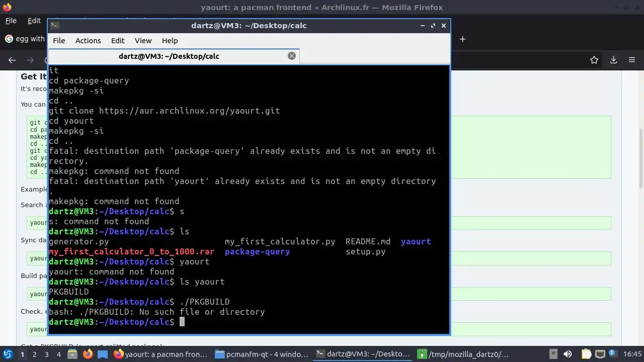
Task: Click 'my_first_calculator_0_to_1000.rar' in terminal output
Action: pos(131,251)
